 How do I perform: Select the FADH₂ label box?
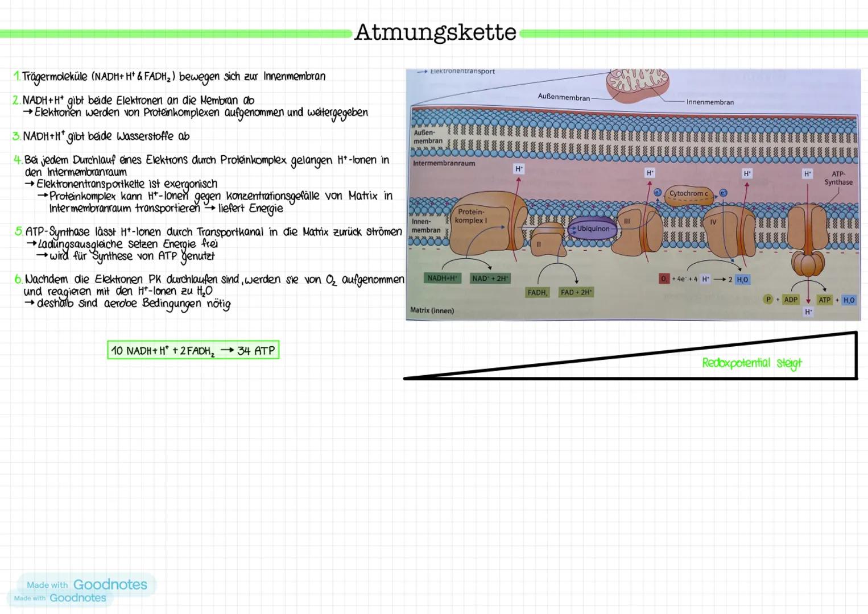click(x=537, y=292)
